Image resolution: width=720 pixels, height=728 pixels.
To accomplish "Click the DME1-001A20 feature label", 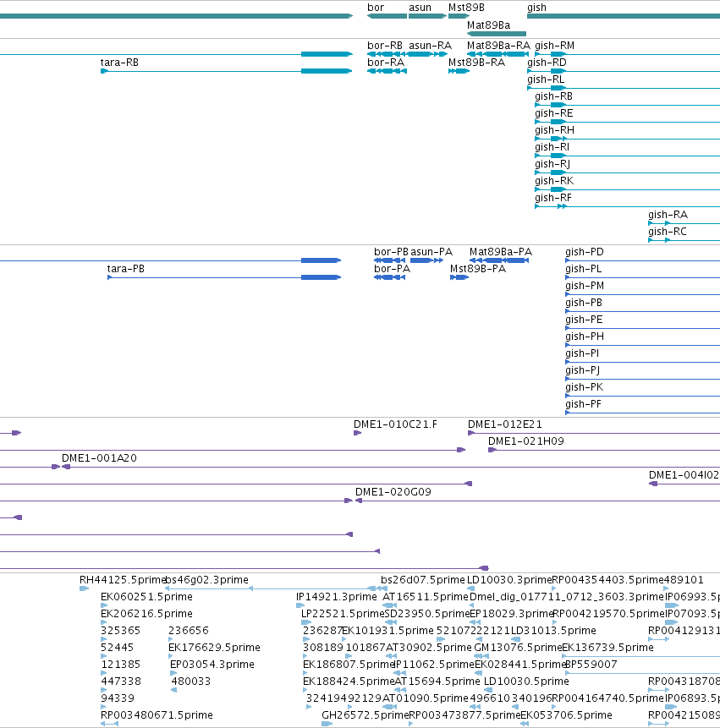I will [x=99, y=458].
